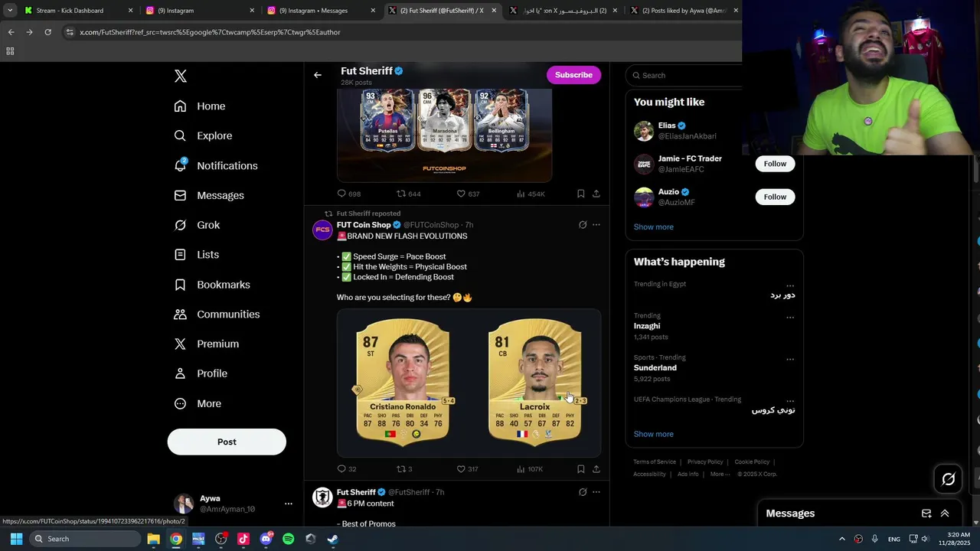The image size is (980, 551).
Task: Open Spotify from the taskbar
Action: pos(288,539)
